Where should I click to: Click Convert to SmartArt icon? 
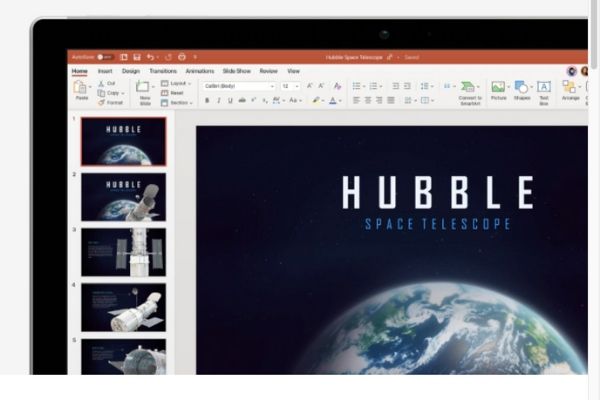coord(468,87)
